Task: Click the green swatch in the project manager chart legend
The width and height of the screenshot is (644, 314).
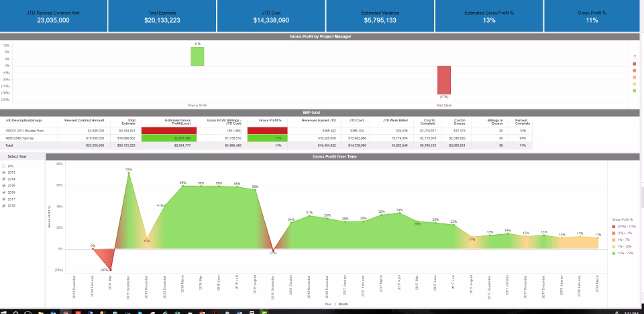Action: [x=635, y=91]
